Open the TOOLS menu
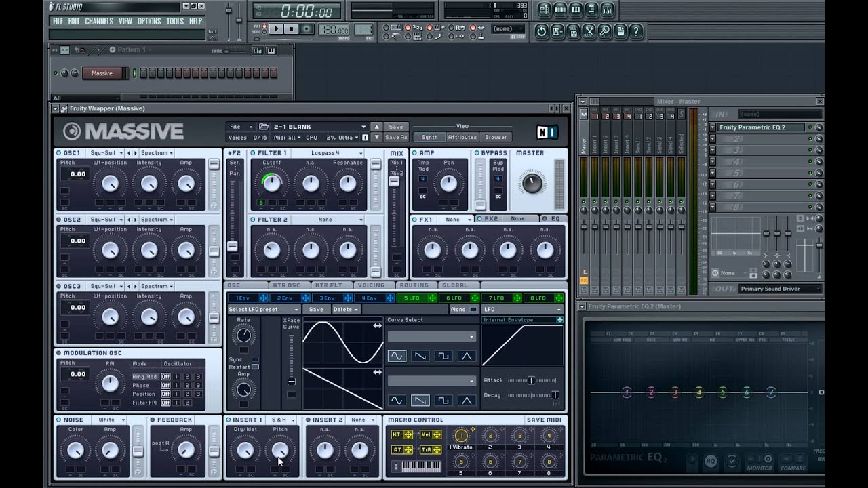868x488 pixels. click(x=175, y=21)
